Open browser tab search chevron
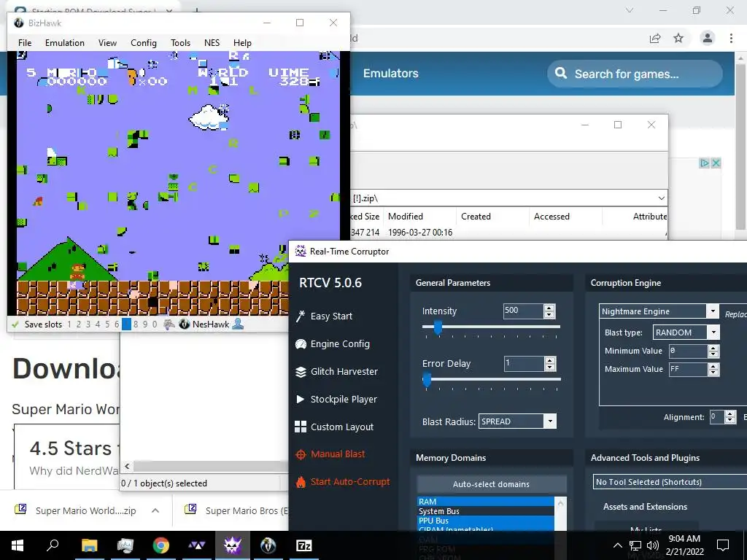 [x=630, y=10]
